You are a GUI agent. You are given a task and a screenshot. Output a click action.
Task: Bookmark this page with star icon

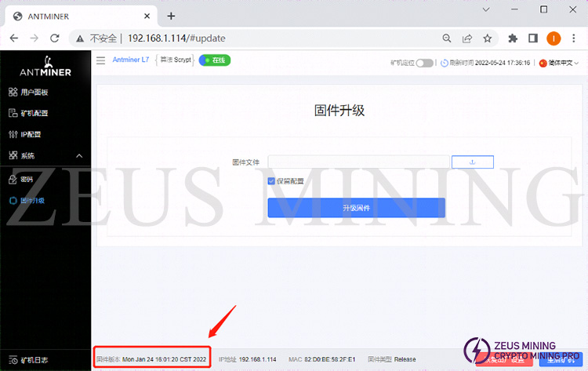tap(487, 38)
